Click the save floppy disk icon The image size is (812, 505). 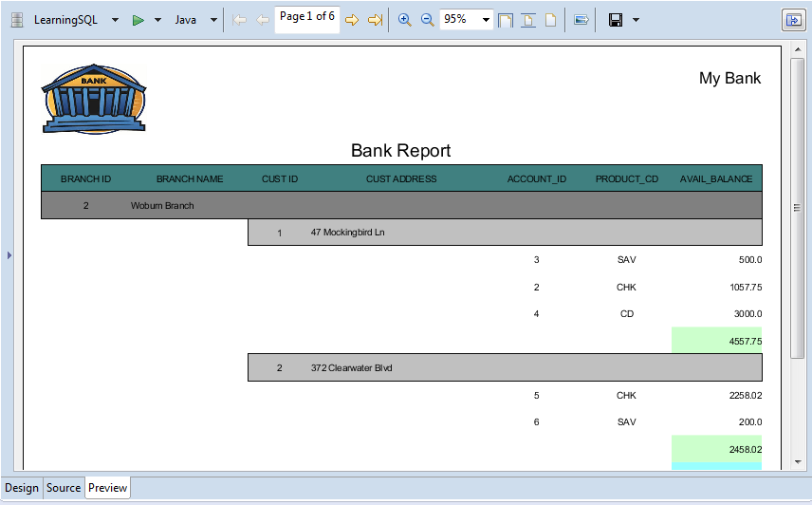(x=616, y=20)
